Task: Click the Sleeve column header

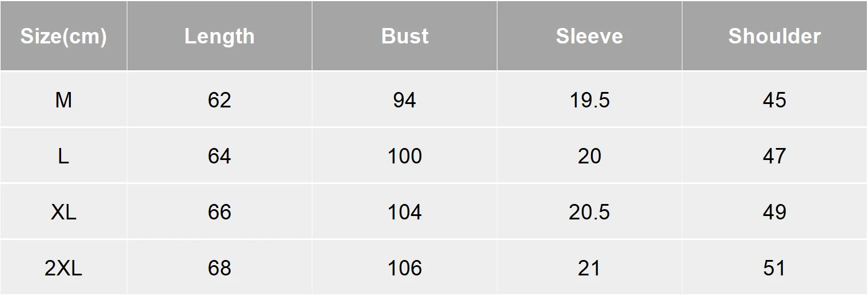Action: click(x=589, y=36)
